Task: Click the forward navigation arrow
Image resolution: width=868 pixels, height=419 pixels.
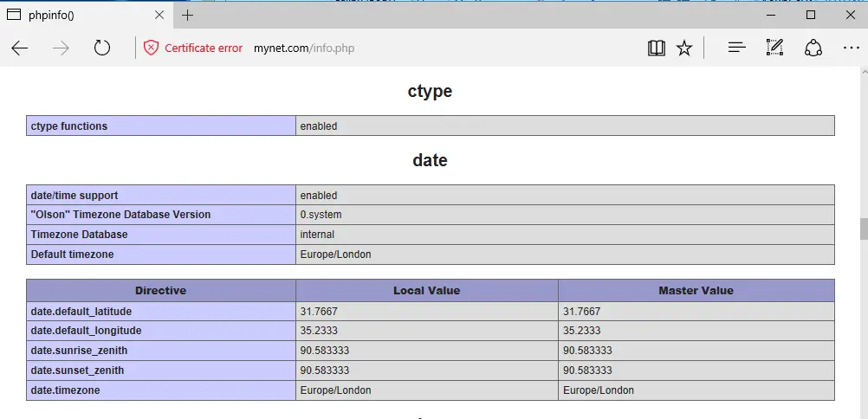Action: point(61,48)
